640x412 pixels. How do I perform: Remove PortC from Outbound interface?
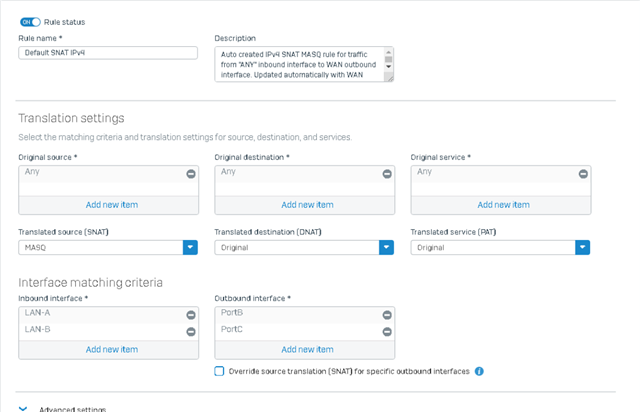click(x=387, y=332)
